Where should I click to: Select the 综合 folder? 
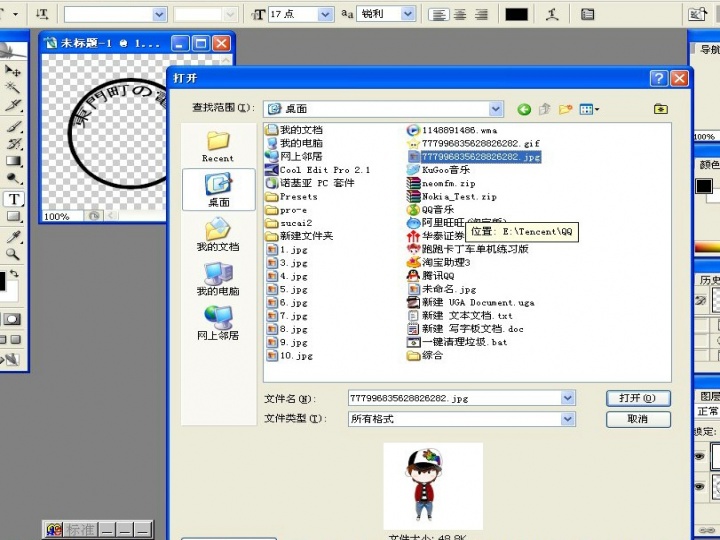pos(425,355)
